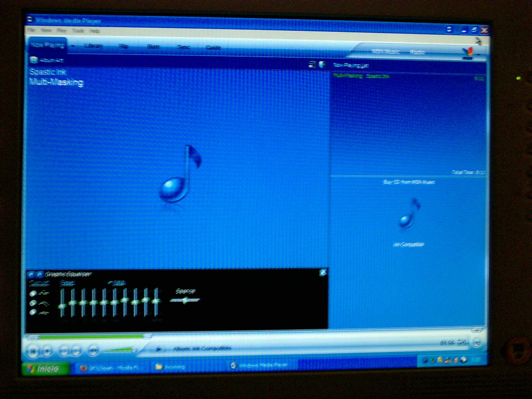Open the Tools menu
The width and height of the screenshot is (532, 399).
78,31
